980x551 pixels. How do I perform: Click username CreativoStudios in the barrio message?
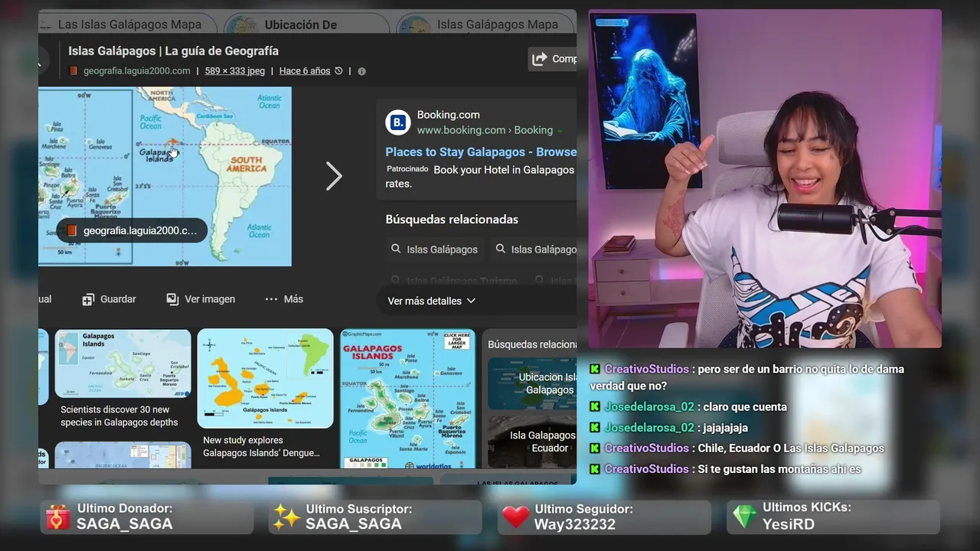pos(646,369)
